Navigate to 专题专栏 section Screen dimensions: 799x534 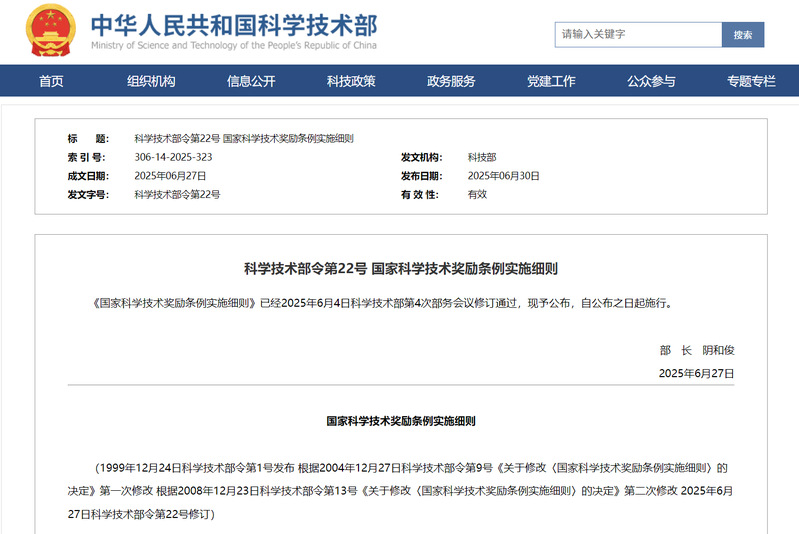pos(751,81)
